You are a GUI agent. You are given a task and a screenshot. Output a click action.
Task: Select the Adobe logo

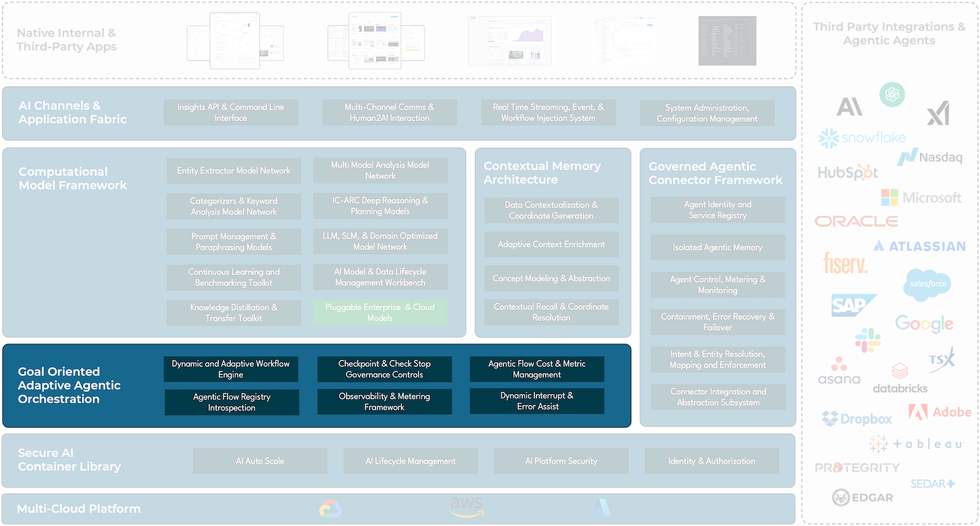pyautogui.click(x=940, y=412)
